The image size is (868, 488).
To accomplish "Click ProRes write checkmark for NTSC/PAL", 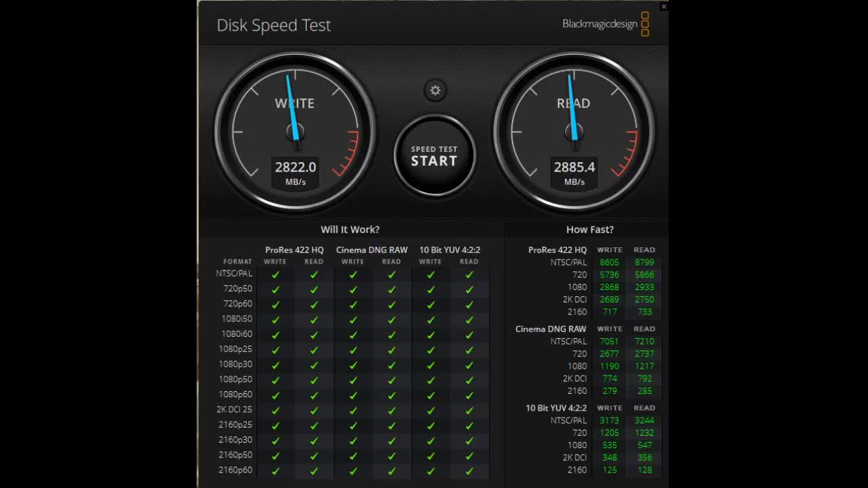I will pos(275,274).
